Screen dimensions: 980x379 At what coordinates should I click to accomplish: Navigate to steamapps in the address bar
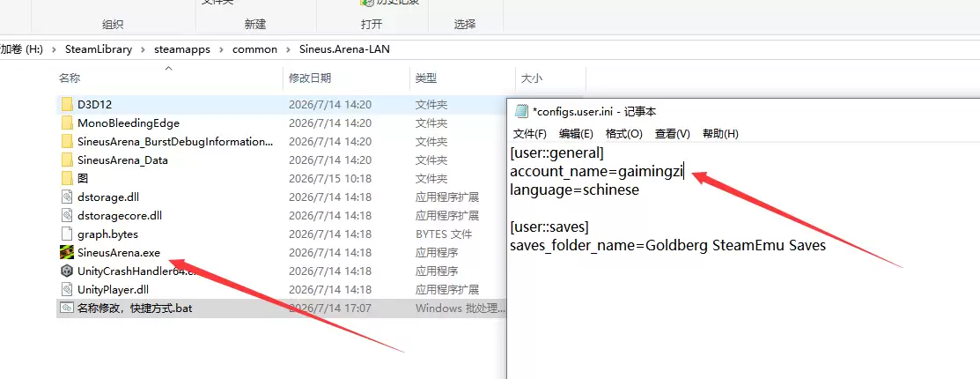pos(182,49)
